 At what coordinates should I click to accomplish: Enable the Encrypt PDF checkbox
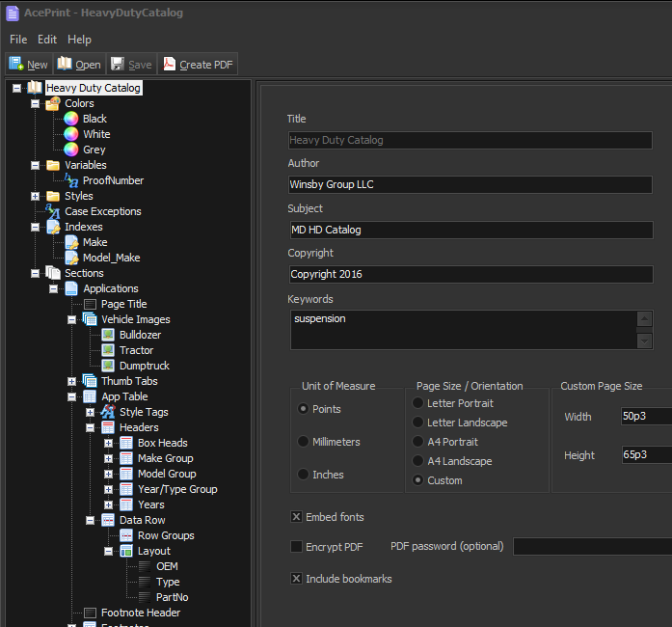[297, 546]
